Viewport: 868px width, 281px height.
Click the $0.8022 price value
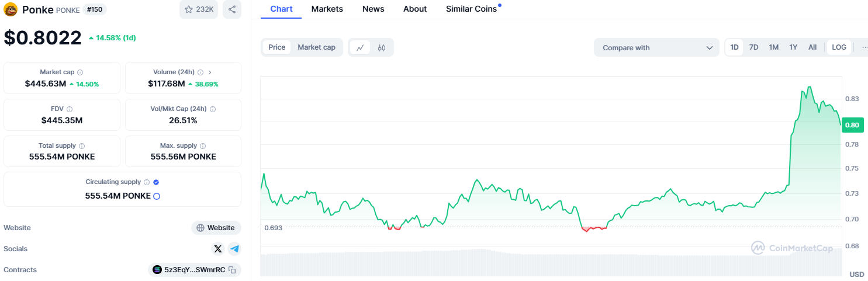(43, 37)
